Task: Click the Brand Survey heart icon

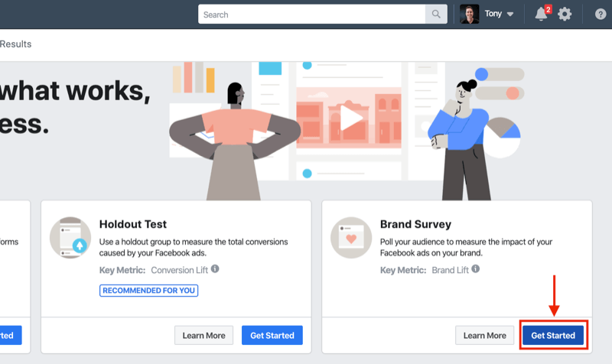Action: (x=351, y=237)
